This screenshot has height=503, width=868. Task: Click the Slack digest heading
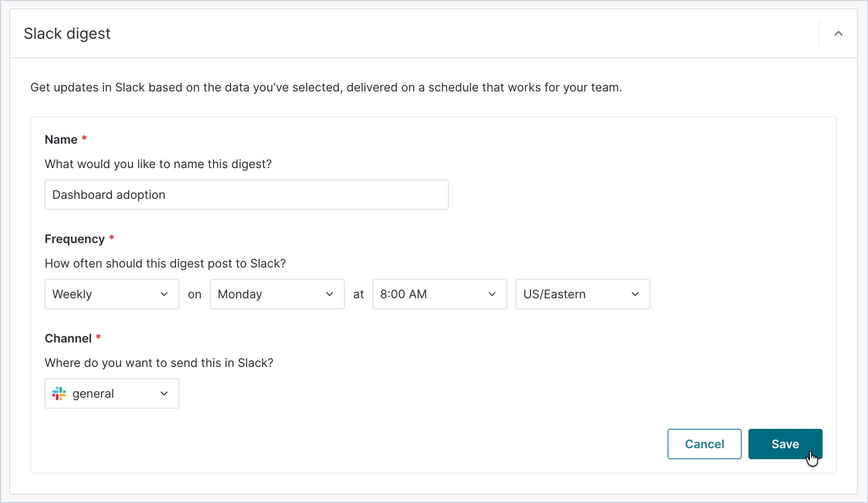pos(67,34)
